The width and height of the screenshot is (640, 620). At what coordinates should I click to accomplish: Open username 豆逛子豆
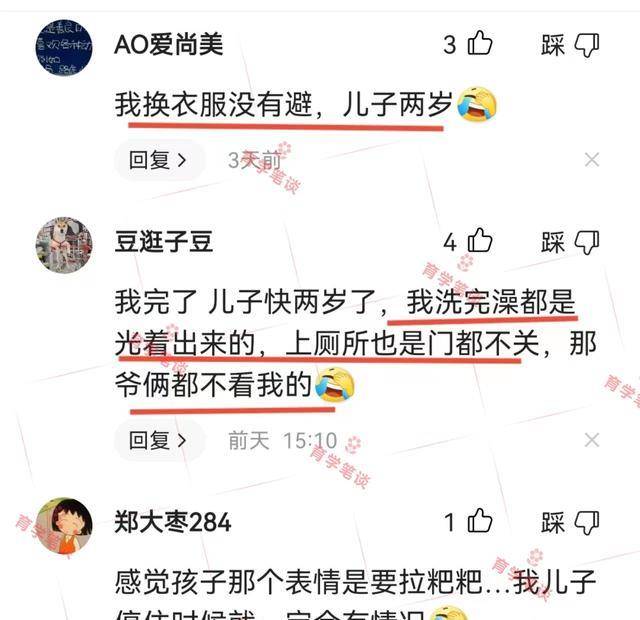pos(164,242)
